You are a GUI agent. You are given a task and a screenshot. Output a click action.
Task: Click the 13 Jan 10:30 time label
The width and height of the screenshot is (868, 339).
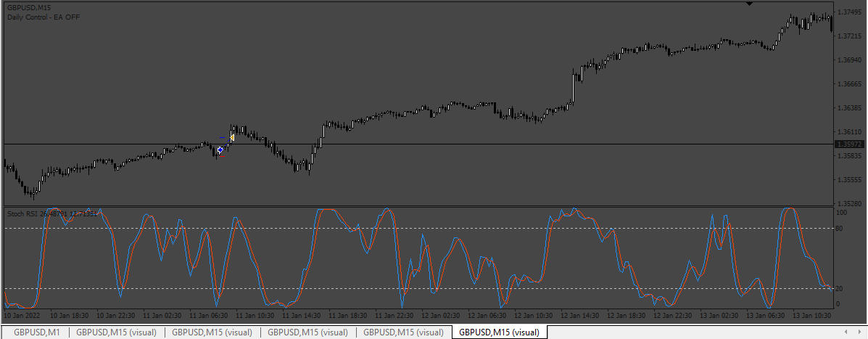point(814,315)
